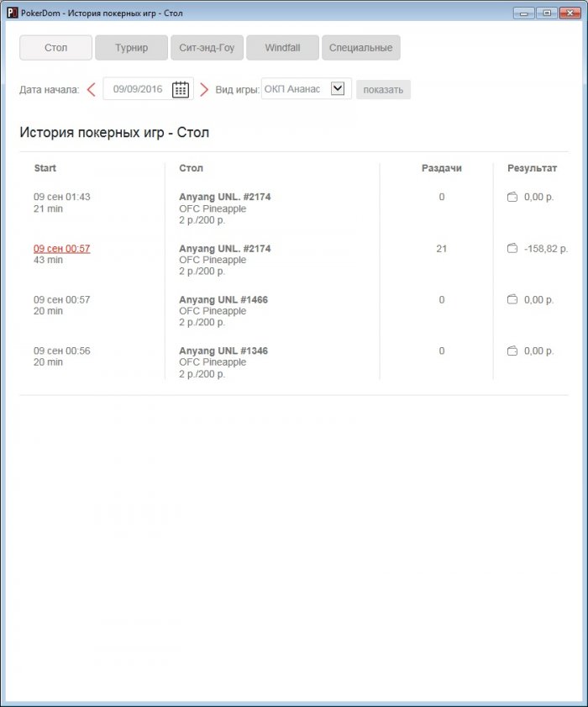Click the Раздачи column header
Image resolution: width=588 pixels, height=707 pixels.
point(442,168)
